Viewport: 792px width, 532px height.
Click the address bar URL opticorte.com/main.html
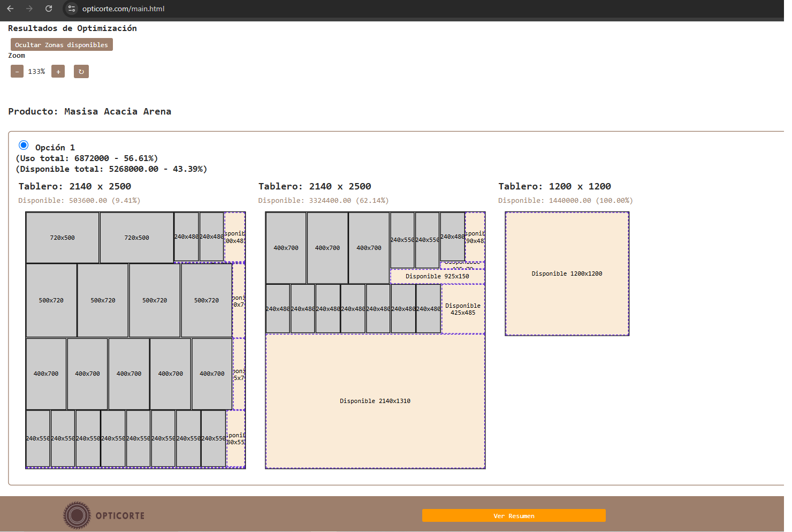point(124,9)
